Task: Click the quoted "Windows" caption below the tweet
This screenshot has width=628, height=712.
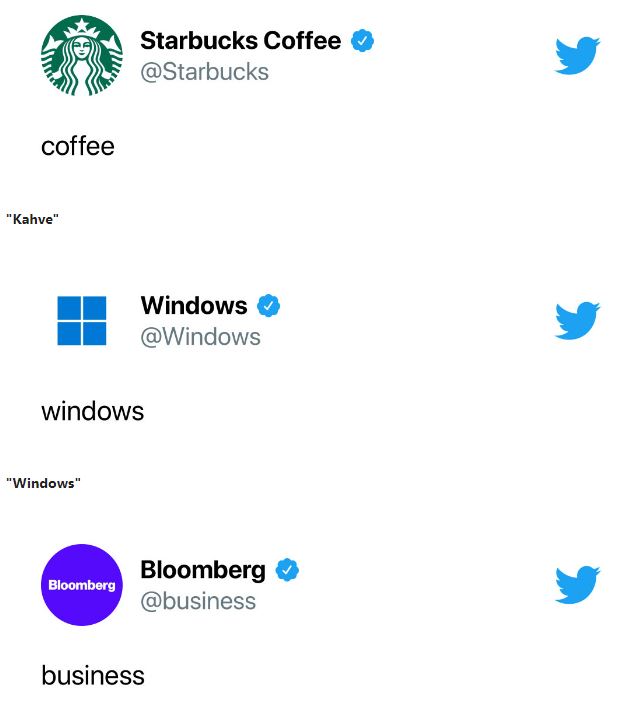Action: pyautogui.click(x=43, y=483)
